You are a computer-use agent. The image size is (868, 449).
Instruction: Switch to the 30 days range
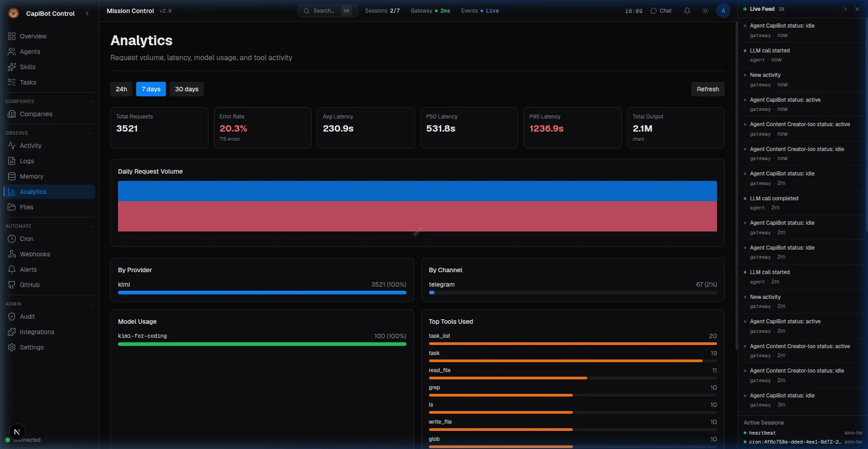point(186,89)
